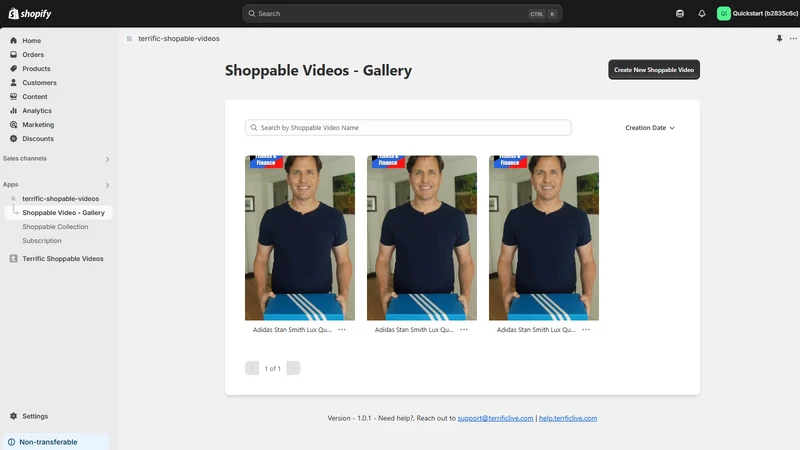
Task: Open Marketing section
Action: 38,124
